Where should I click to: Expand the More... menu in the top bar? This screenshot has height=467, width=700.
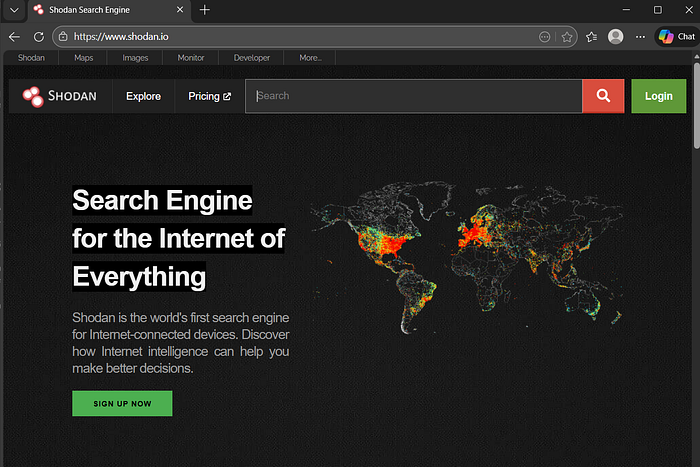coord(310,58)
